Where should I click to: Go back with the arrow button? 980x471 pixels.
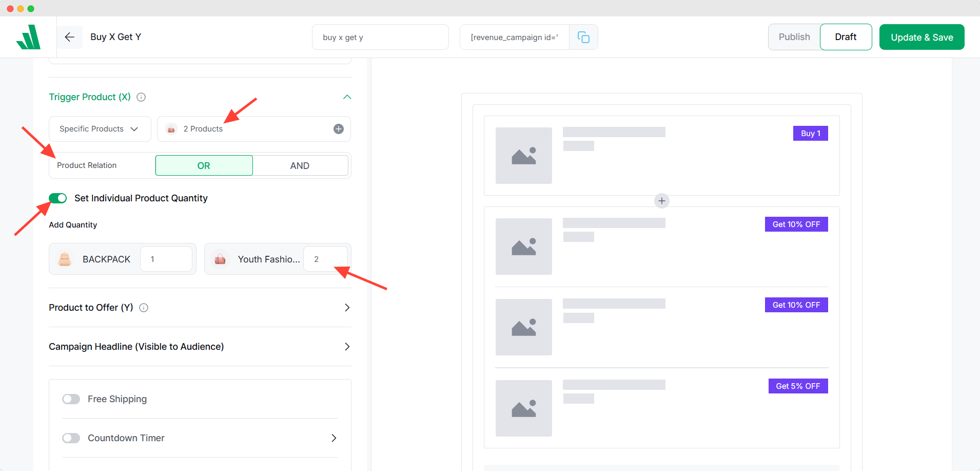70,37
